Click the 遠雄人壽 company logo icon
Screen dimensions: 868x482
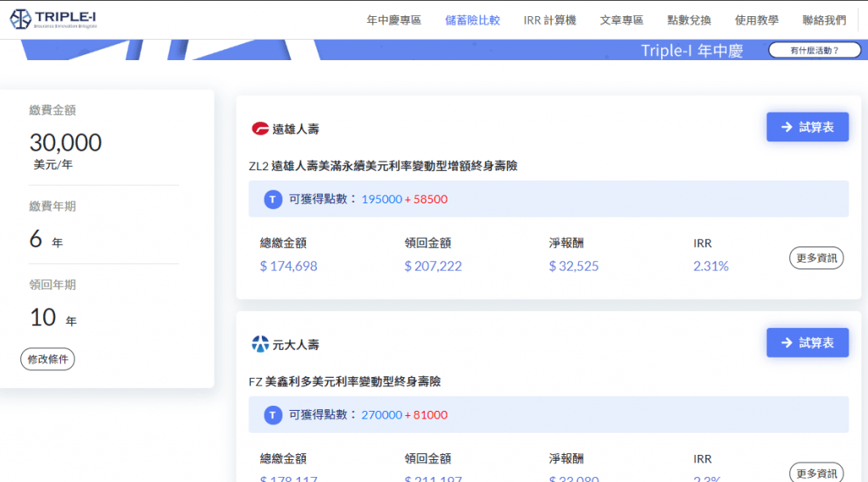tap(259, 129)
